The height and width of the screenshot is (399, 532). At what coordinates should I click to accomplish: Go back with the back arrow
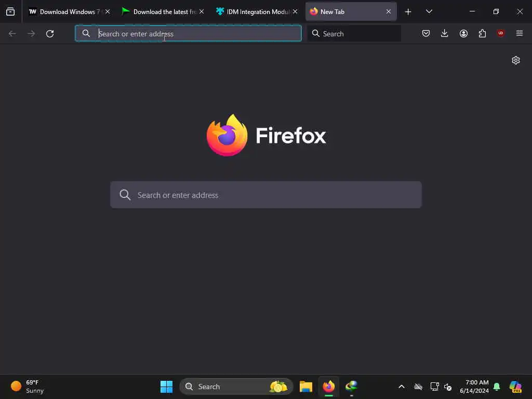point(12,34)
